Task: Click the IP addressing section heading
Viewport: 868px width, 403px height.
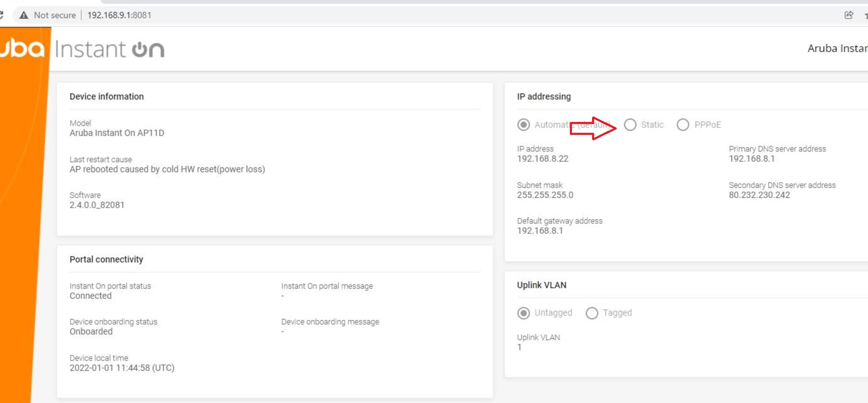Action: [544, 96]
